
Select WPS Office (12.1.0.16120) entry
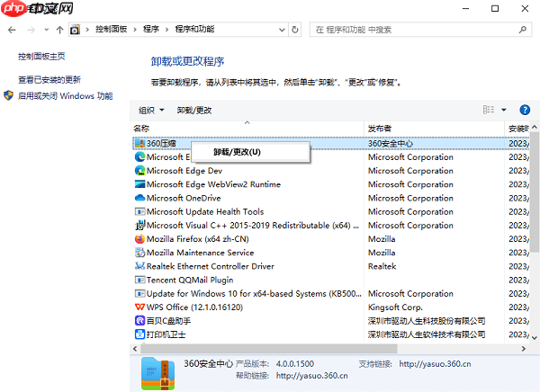click(194, 307)
